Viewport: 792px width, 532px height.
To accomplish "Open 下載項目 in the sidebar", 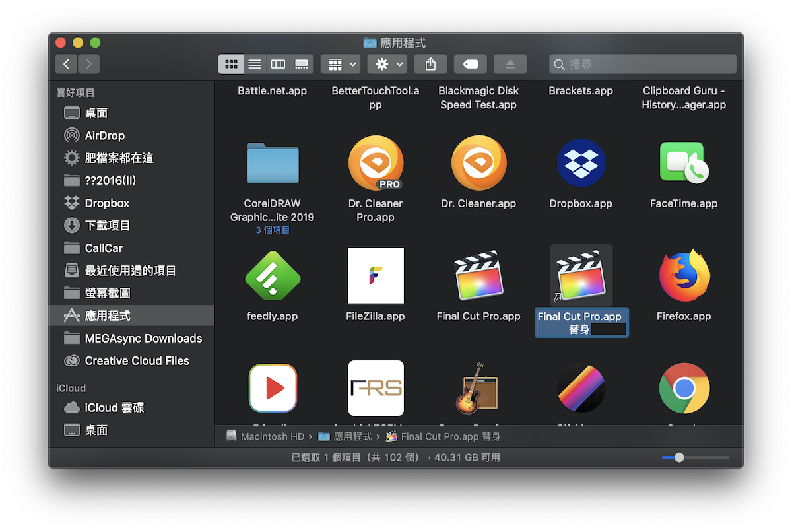I will click(131, 226).
